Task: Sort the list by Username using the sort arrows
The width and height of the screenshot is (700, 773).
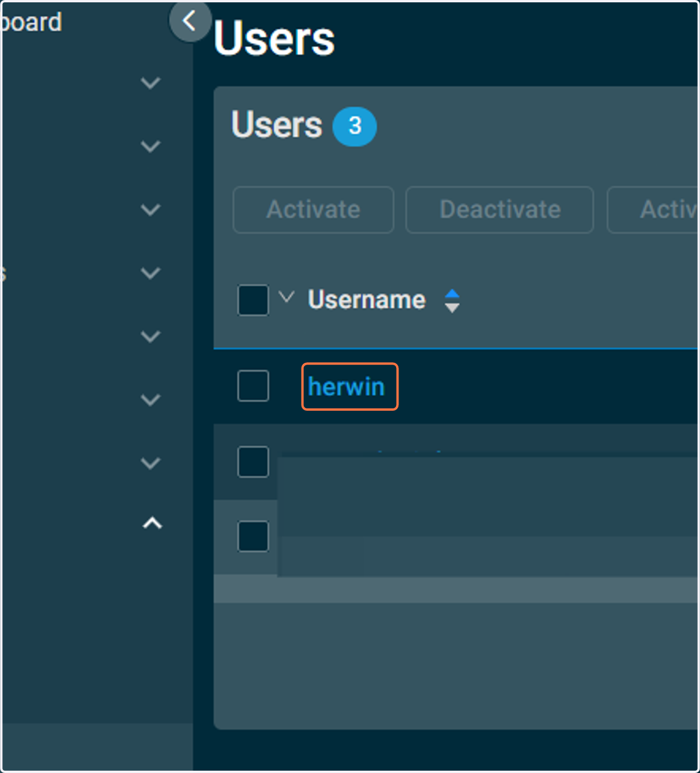Action: [x=452, y=301]
